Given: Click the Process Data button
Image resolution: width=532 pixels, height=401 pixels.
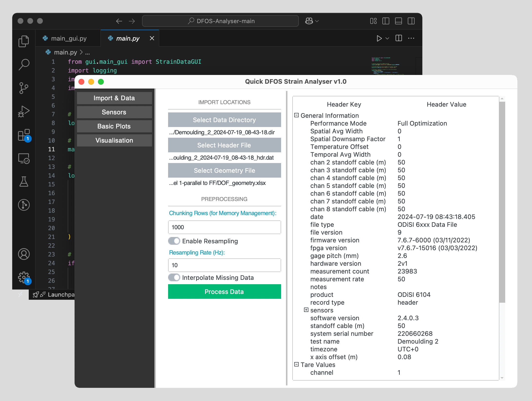Looking at the screenshot, I should click(x=224, y=292).
